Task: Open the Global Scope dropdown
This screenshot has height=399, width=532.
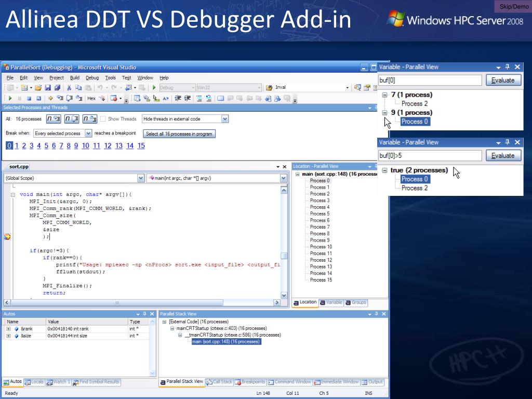Action: [141, 178]
